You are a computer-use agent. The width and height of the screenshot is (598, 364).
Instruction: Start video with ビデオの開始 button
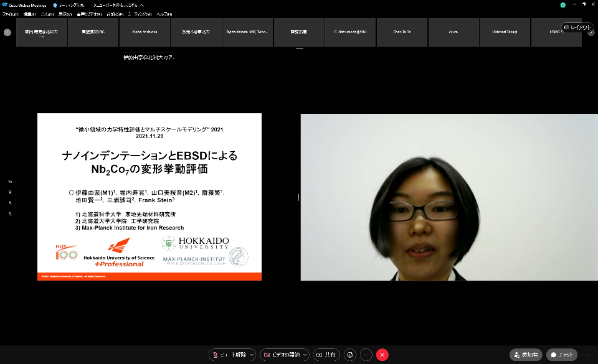pyautogui.click(x=282, y=355)
